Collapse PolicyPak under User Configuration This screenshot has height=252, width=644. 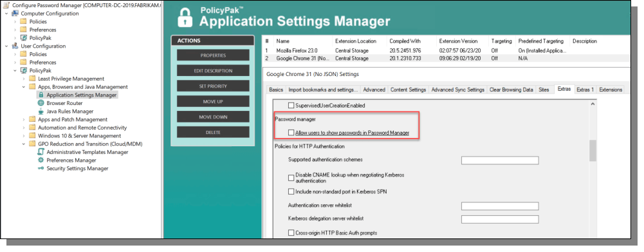[x=15, y=70]
